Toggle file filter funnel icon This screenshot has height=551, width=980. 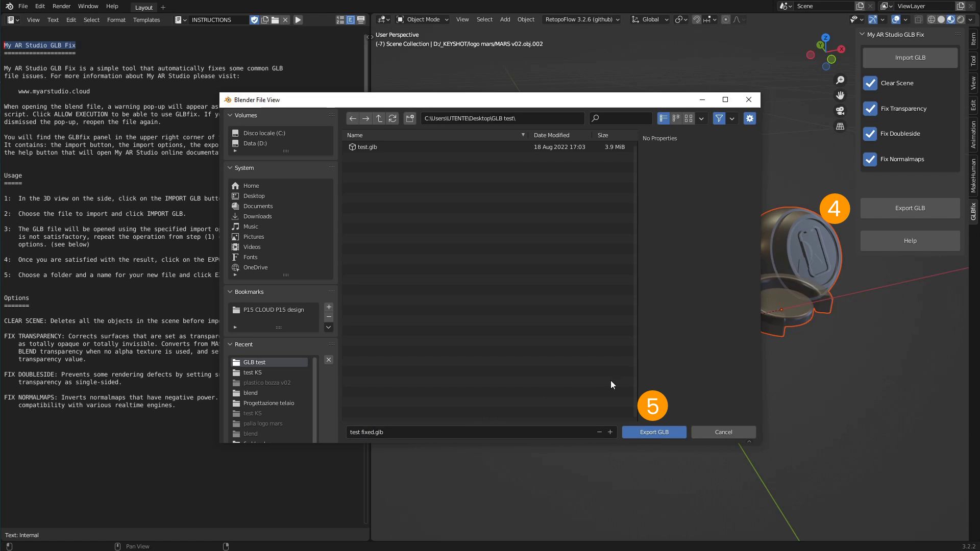[x=719, y=118]
